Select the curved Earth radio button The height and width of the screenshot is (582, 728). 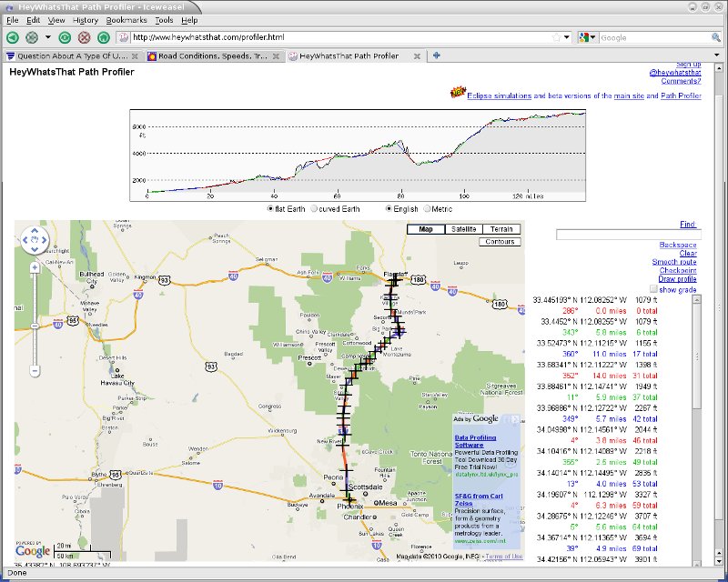(x=315, y=208)
